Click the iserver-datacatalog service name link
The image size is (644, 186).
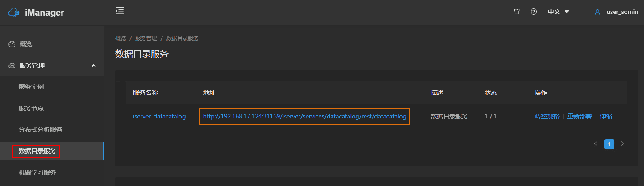click(159, 116)
